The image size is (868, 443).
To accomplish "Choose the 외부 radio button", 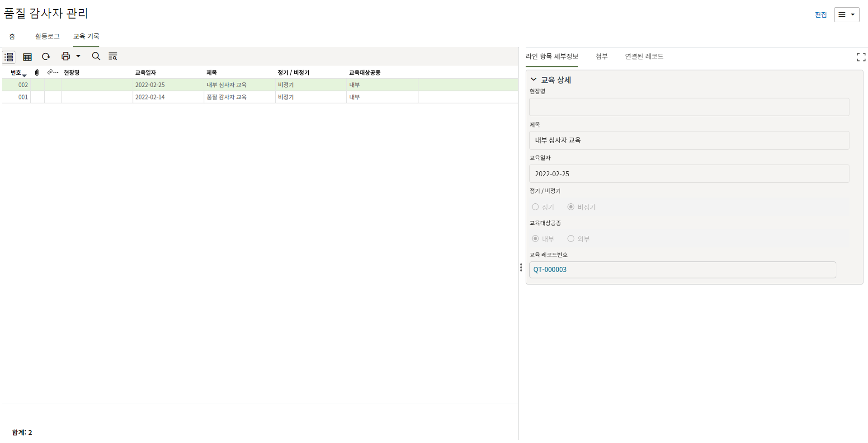I will coord(571,239).
